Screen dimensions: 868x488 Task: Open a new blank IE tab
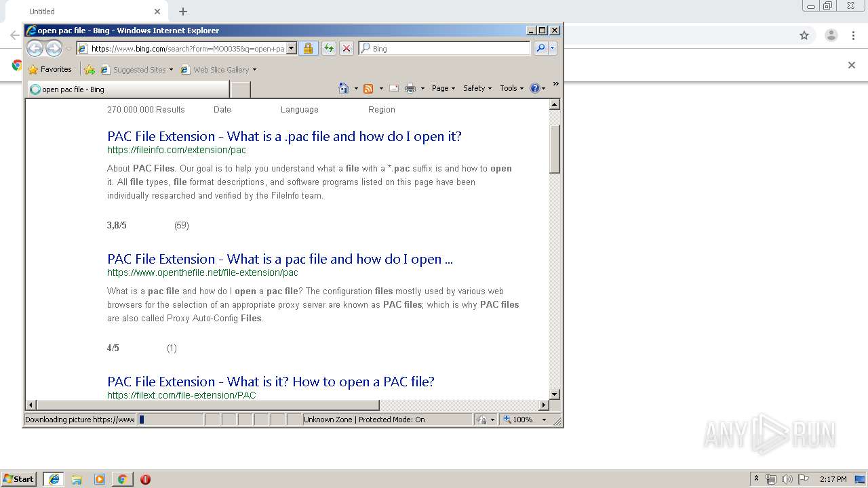click(x=241, y=89)
